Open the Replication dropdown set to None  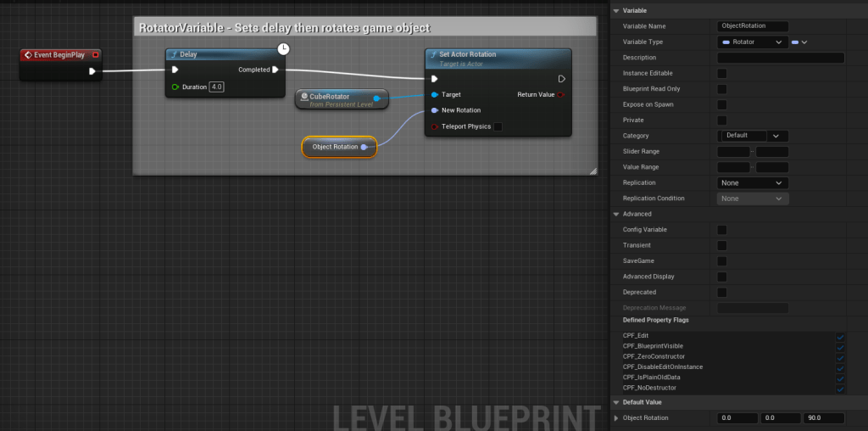click(x=753, y=182)
